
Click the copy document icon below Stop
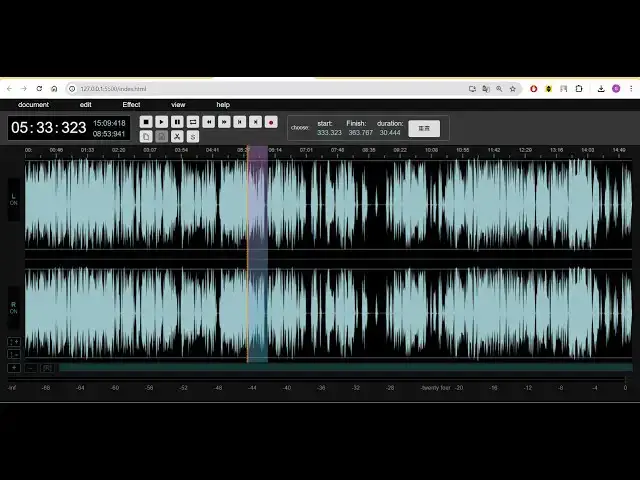click(146, 136)
